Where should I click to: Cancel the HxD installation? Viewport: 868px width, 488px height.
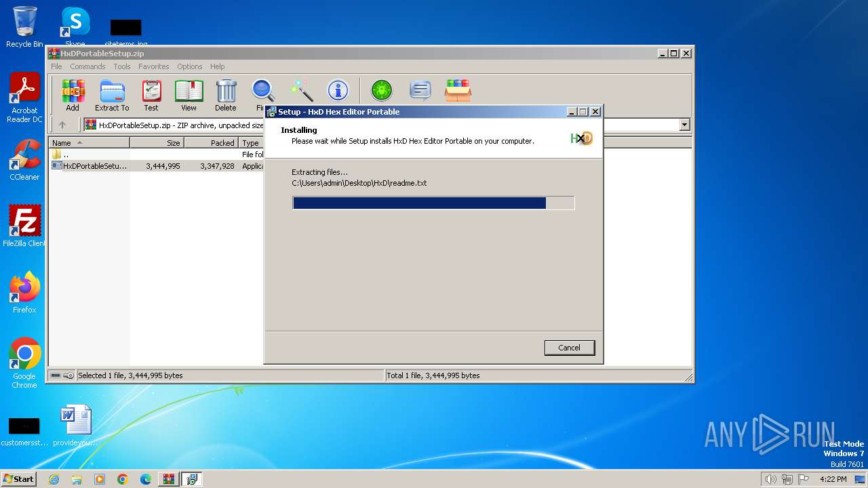pos(570,348)
